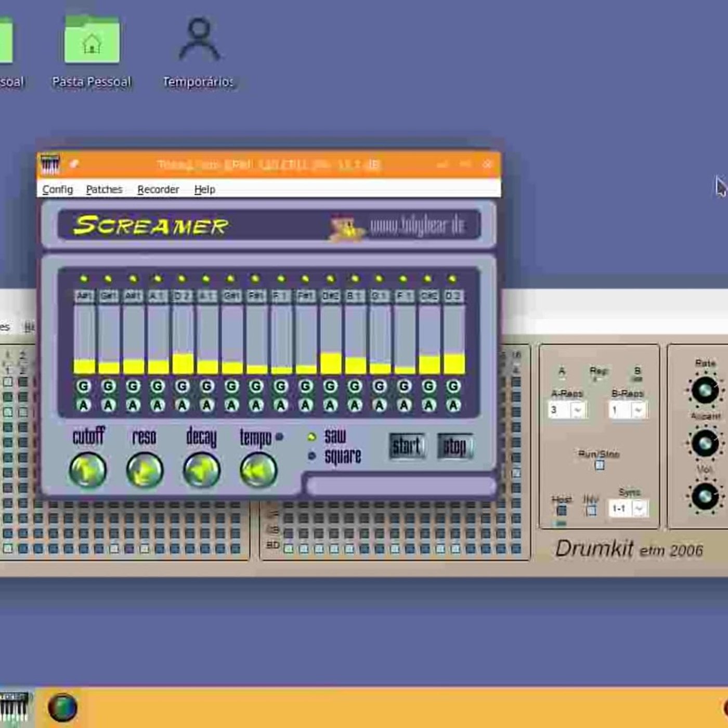This screenshot has height=728, width=728.
Task: Toggle the Run/Stop checkbox in Drumkit
Action: tap(600, 465)
